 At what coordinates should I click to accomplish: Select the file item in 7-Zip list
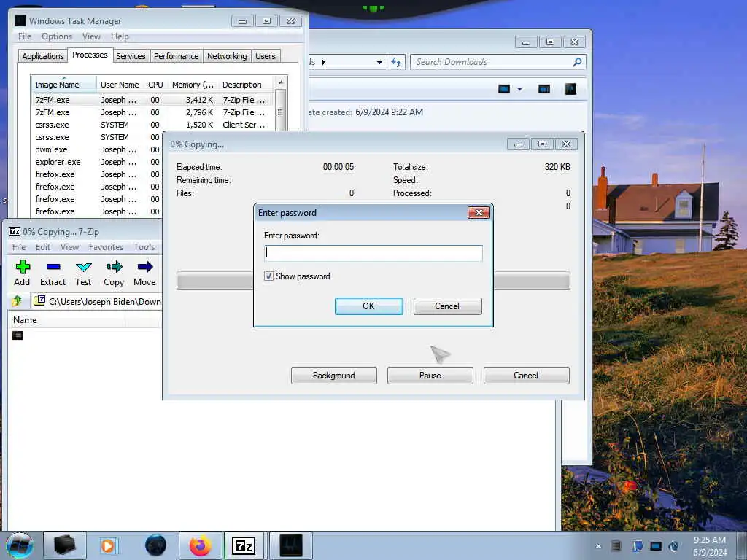18,335
